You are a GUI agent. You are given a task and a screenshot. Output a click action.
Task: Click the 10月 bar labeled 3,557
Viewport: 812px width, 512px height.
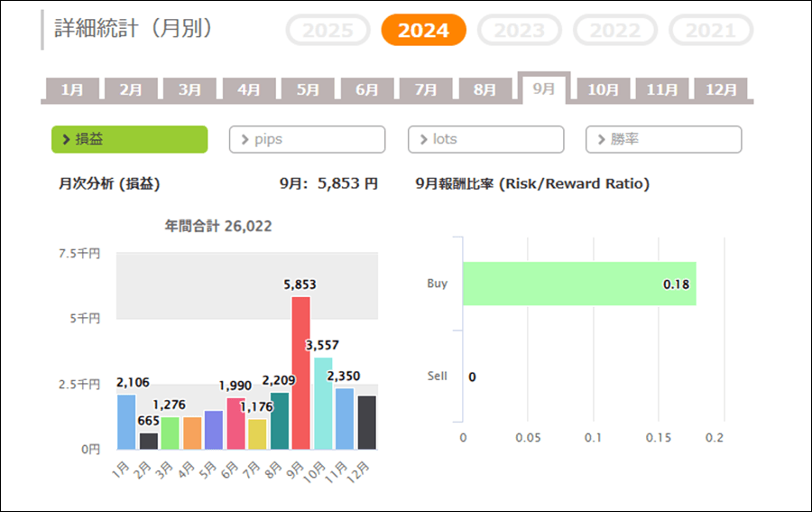[322, 403]
